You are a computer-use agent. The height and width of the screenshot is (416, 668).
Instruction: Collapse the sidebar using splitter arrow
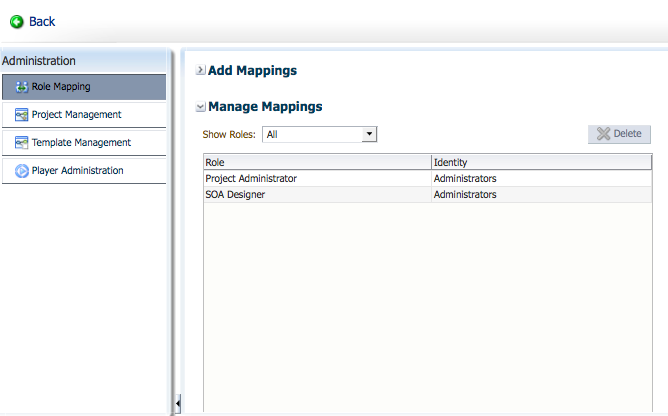click(178, 403)
